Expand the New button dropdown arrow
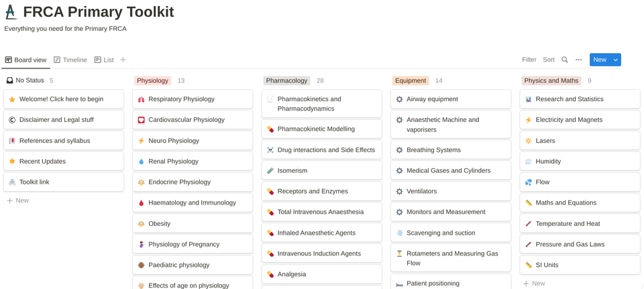Image resolution: width=644 pixels, height=289 pixels. tap(616, 60)
